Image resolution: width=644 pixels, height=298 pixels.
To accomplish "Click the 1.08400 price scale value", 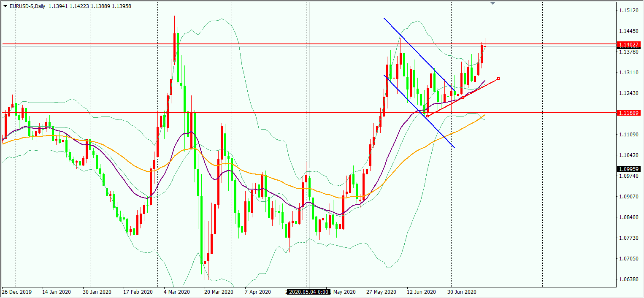I will click(629, 217).
